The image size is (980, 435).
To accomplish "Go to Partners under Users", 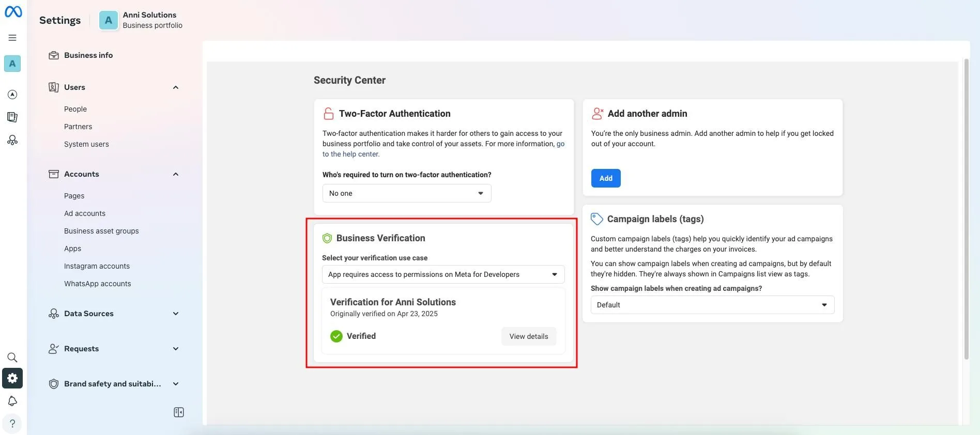I will click(78, 127).
